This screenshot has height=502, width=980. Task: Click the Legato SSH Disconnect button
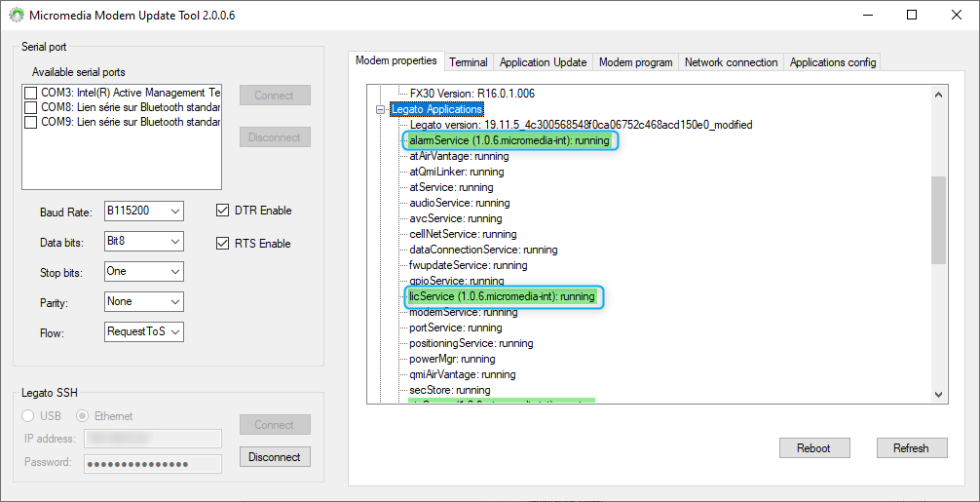tap(275, 457)
